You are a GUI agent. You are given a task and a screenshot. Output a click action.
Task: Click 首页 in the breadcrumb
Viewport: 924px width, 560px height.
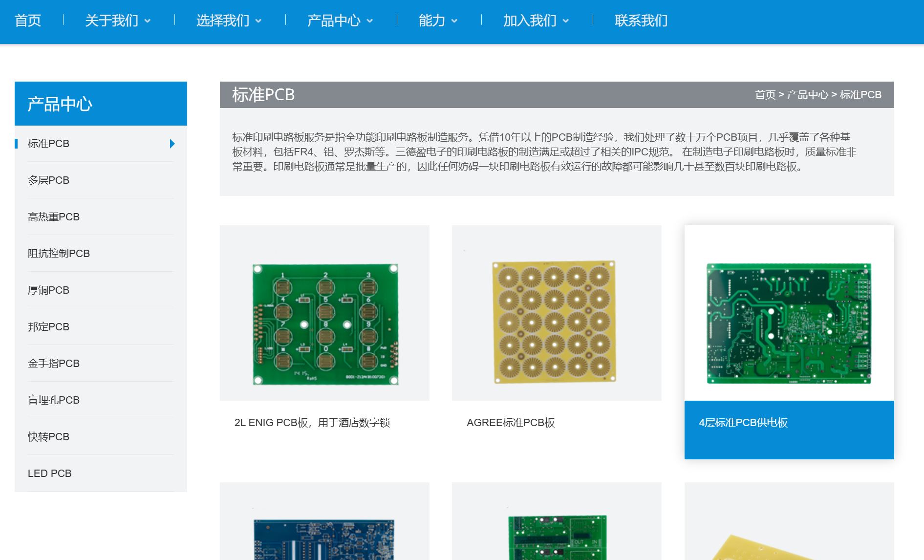click(x=765, y=95)
